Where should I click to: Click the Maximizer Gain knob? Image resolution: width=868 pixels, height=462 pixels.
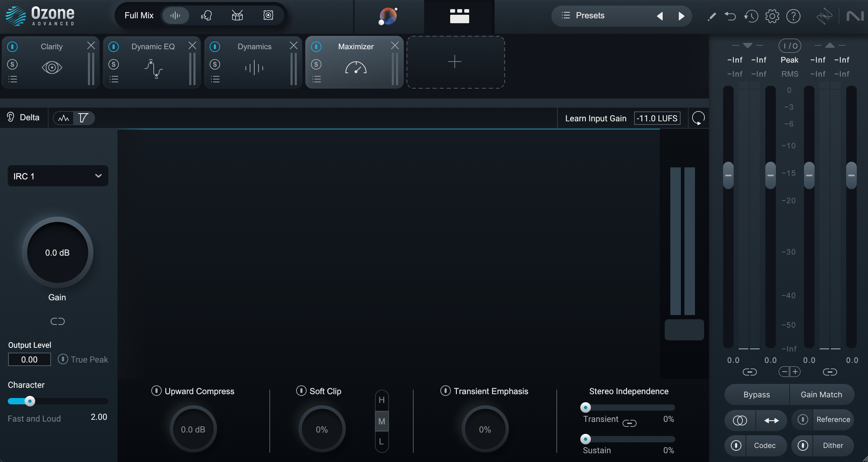[58, 252]
